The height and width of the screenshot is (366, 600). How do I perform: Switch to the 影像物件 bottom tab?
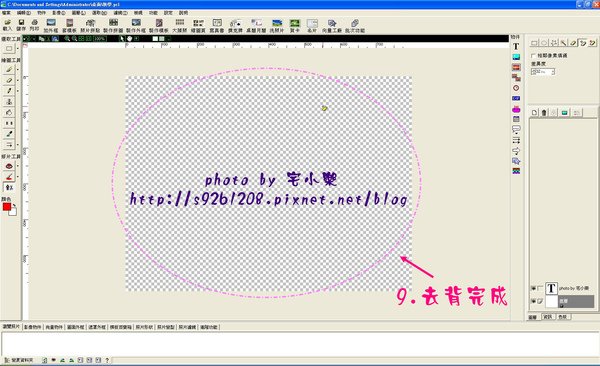click(33, 327)
